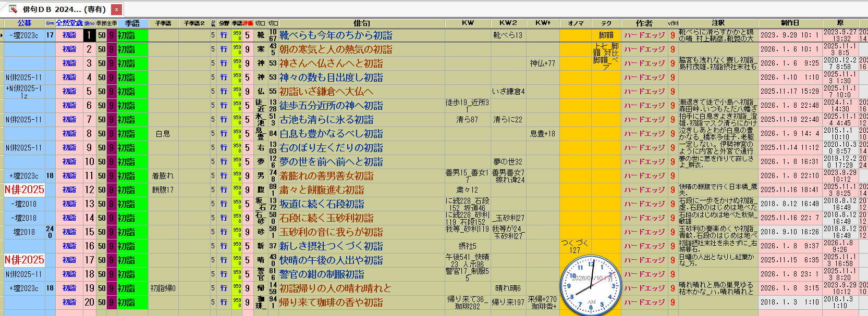Click the ハードエッジ author in row 20

point(644,302)
